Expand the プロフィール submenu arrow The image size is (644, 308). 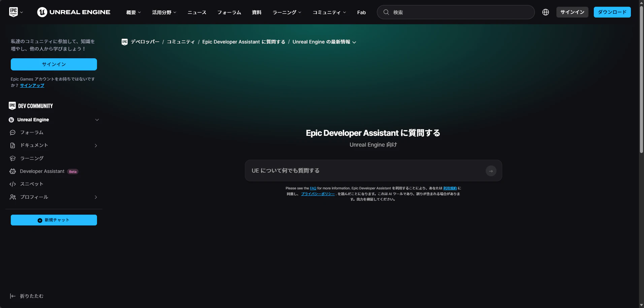pyautogui.click(x=96, y=197)
